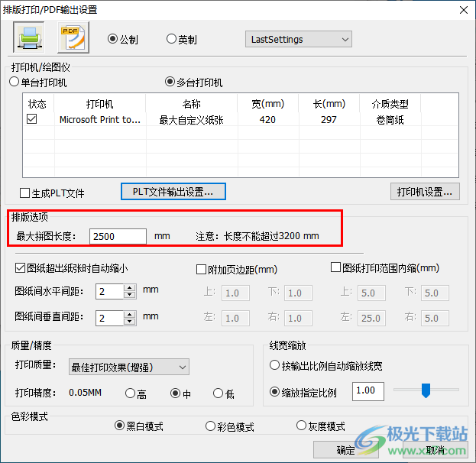This screenshot has height=463, width=476.
Task: Open PLT文件输出设置 dialog
Action: click(x=173, y=191)
